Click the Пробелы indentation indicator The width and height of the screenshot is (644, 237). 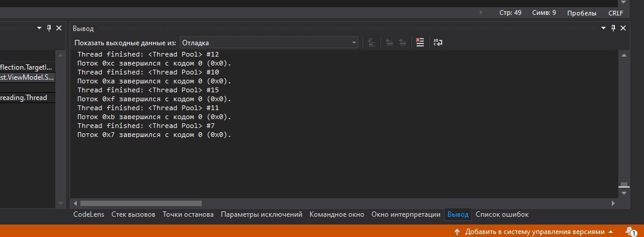[582, 13]
